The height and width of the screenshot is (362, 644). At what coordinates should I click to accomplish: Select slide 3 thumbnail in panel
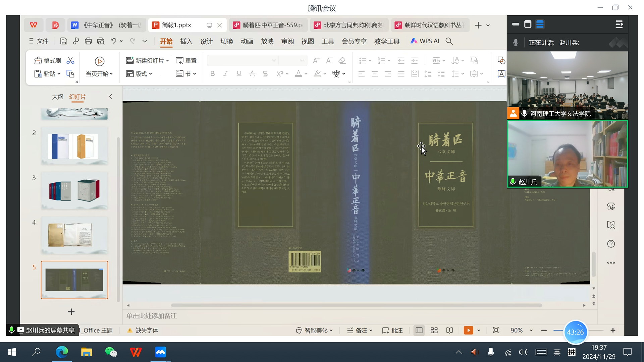[x=74, y=191]
